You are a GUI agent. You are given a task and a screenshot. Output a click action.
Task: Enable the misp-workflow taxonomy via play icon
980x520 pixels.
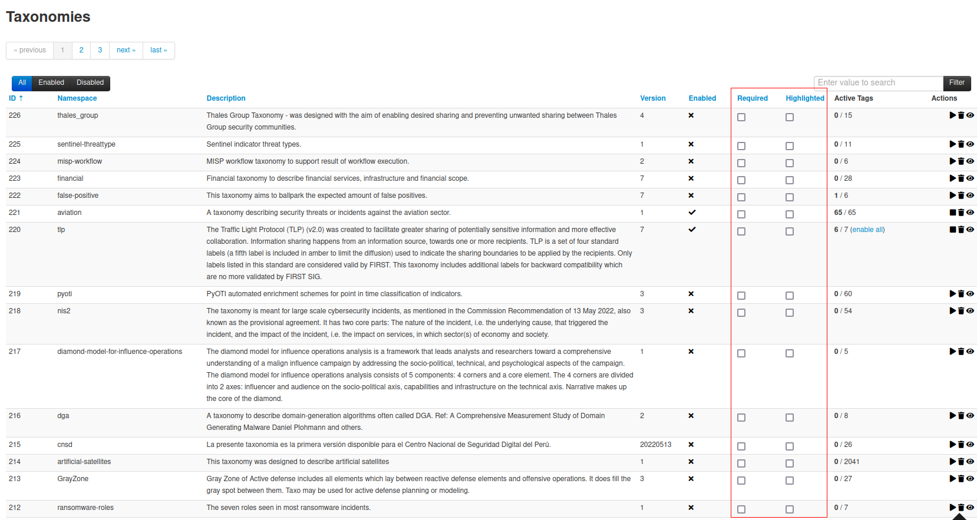point(953,161)
